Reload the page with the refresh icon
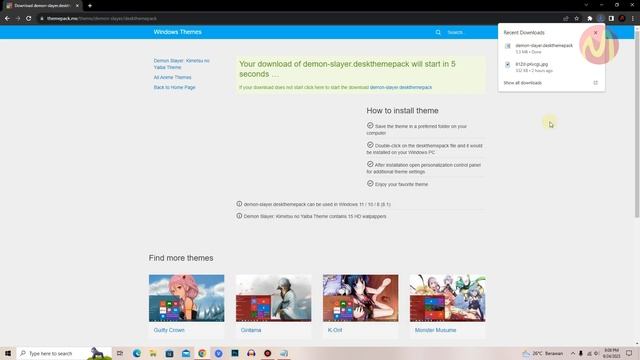The image size is (640, 360). [29, 18]
